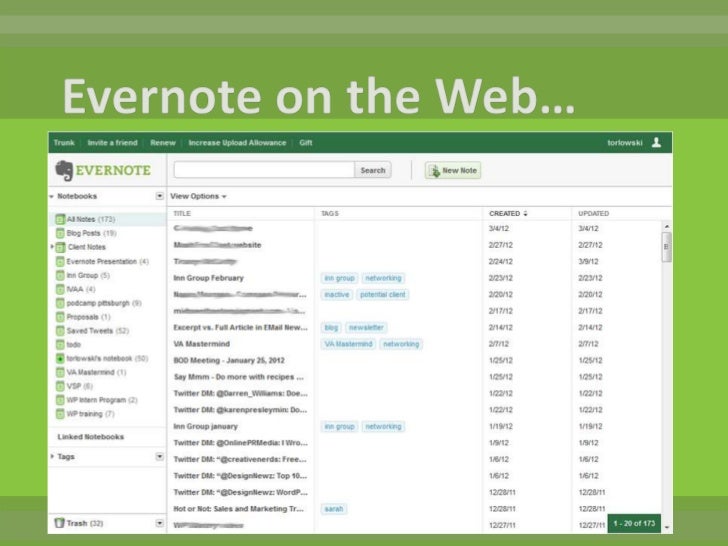The height and width of the screenshot is (546, 728).
Task: Open the Trunk menu item
Action: [64, 143]
